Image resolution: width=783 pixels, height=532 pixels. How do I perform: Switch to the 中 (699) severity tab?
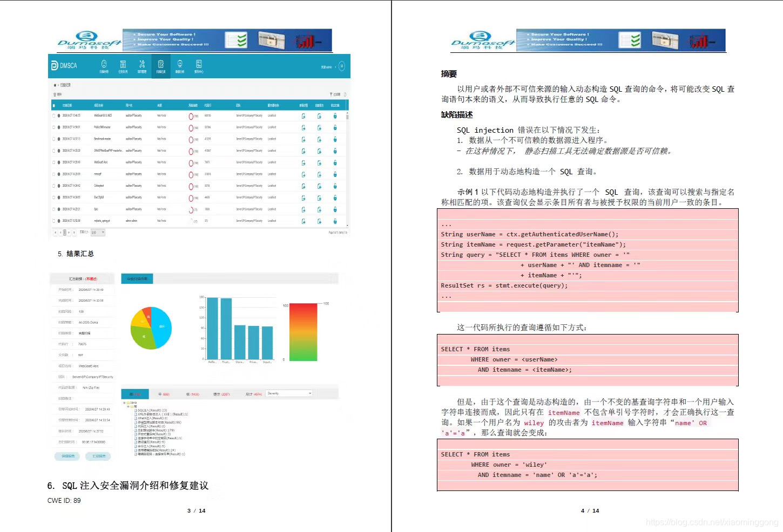[x=164, y=394]
